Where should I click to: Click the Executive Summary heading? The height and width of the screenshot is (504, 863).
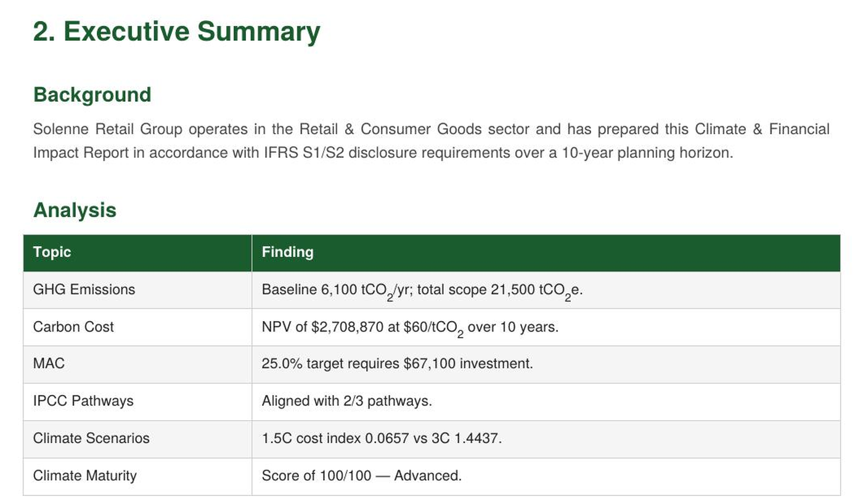[176, 31]
